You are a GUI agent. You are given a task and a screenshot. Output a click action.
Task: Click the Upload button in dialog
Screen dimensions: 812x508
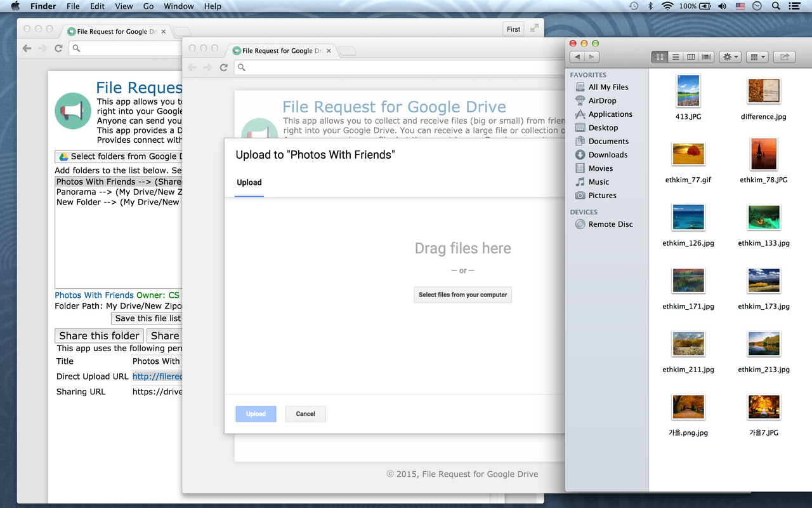(256, 414)
